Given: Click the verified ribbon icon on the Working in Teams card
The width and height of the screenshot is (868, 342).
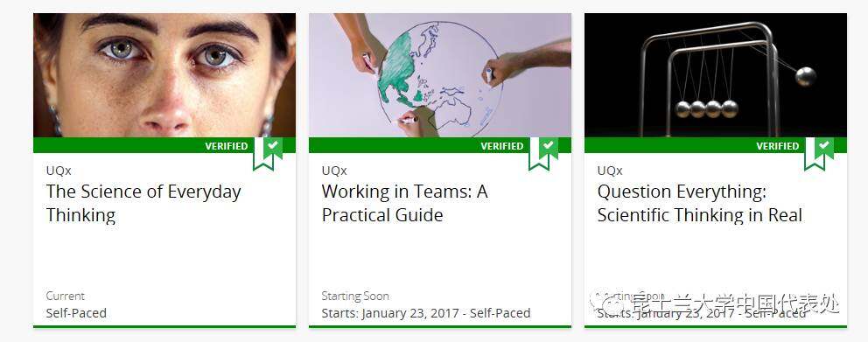Looking at the screenshot, I should tap(543, 153).
